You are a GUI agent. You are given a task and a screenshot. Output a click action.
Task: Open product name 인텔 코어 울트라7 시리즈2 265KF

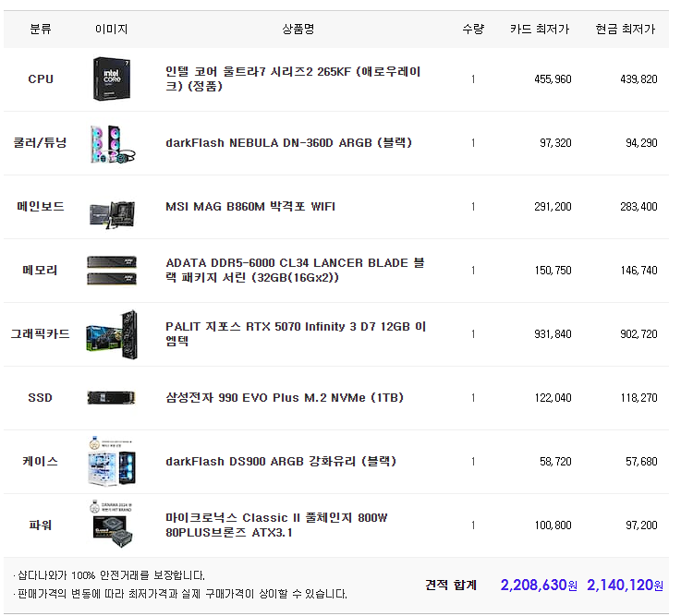tap(293, 79)
